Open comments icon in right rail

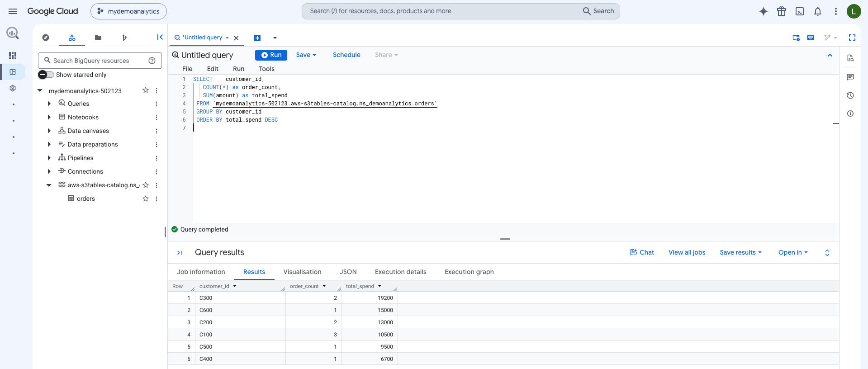pos(850,77)
